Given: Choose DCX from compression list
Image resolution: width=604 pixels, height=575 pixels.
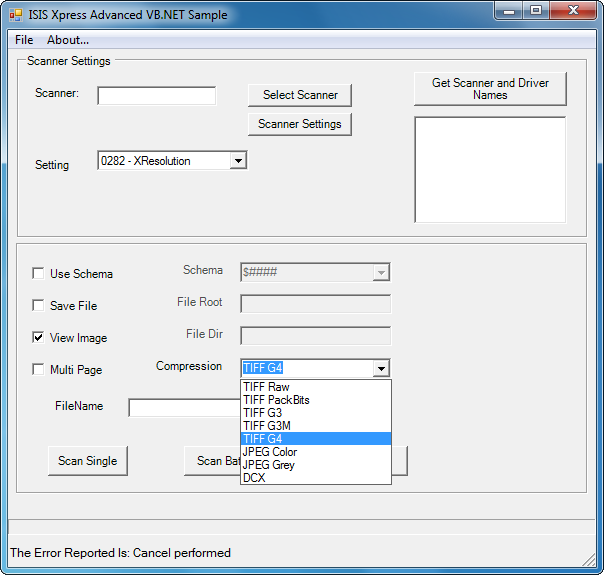Looking at the screenshot, I should point(316,478).
